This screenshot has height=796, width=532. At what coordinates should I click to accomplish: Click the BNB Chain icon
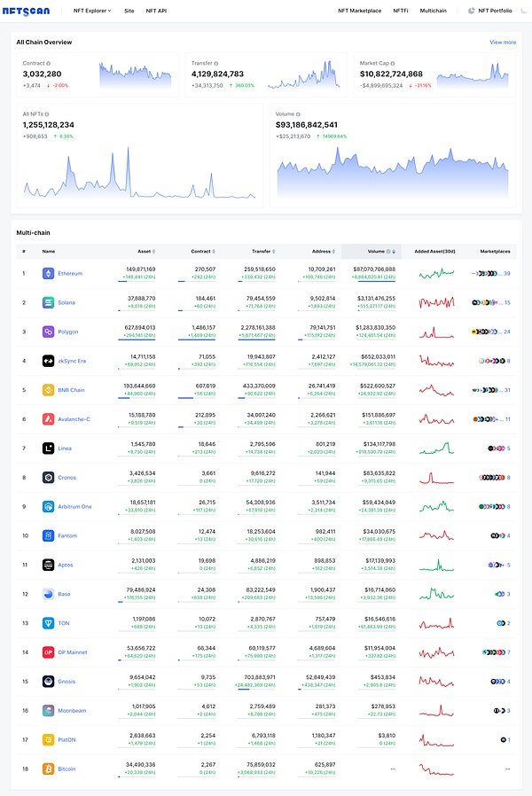(48, 389)
